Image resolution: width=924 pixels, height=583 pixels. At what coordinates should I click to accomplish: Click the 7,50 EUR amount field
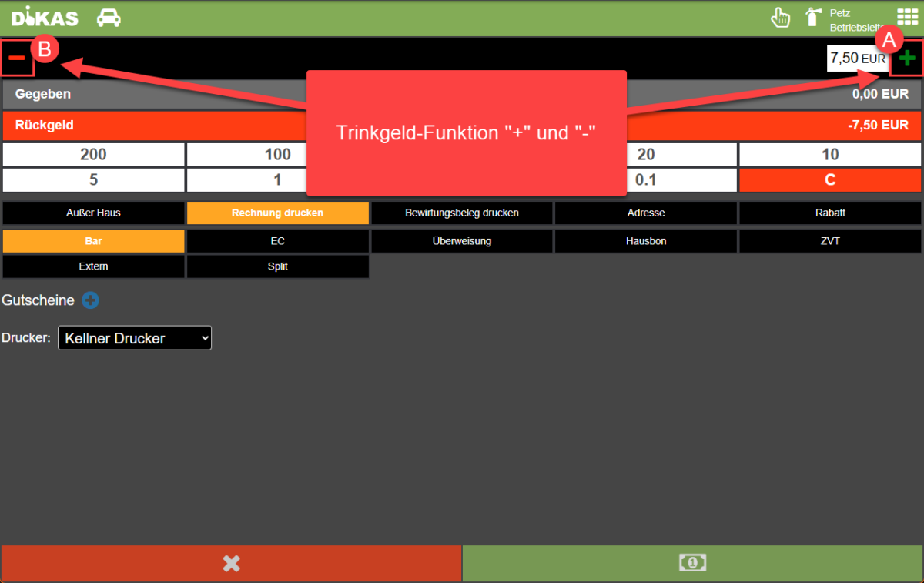pos(857,59)
